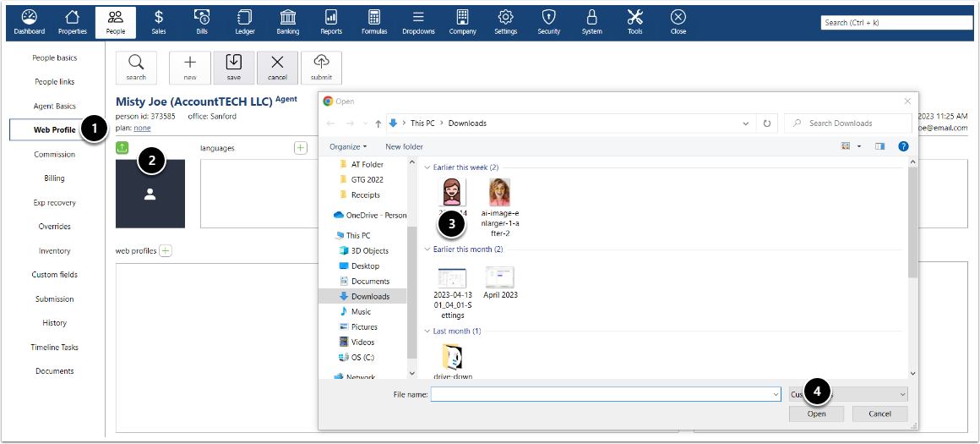Screen dimensions: 980x444
Task: Open the Organize dropdown menu
Action: click(349, 146)
